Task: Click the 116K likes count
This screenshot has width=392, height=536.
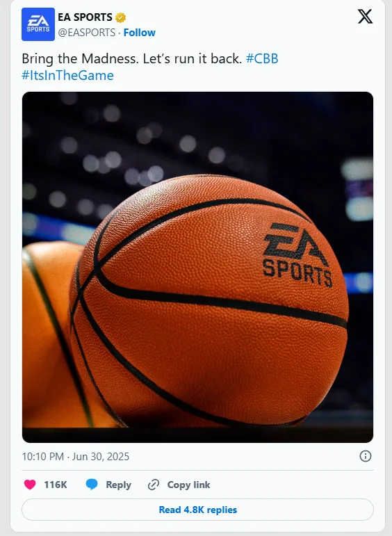Action: pyautogui.click(x=56, y=485)
